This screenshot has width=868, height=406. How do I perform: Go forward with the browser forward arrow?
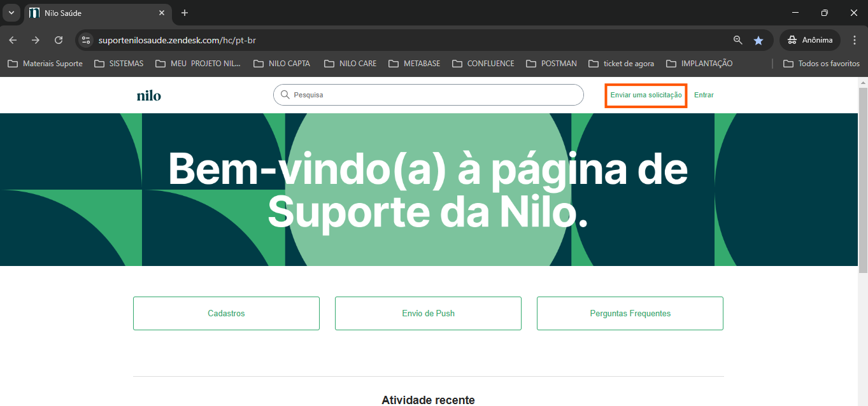[36, 40]
